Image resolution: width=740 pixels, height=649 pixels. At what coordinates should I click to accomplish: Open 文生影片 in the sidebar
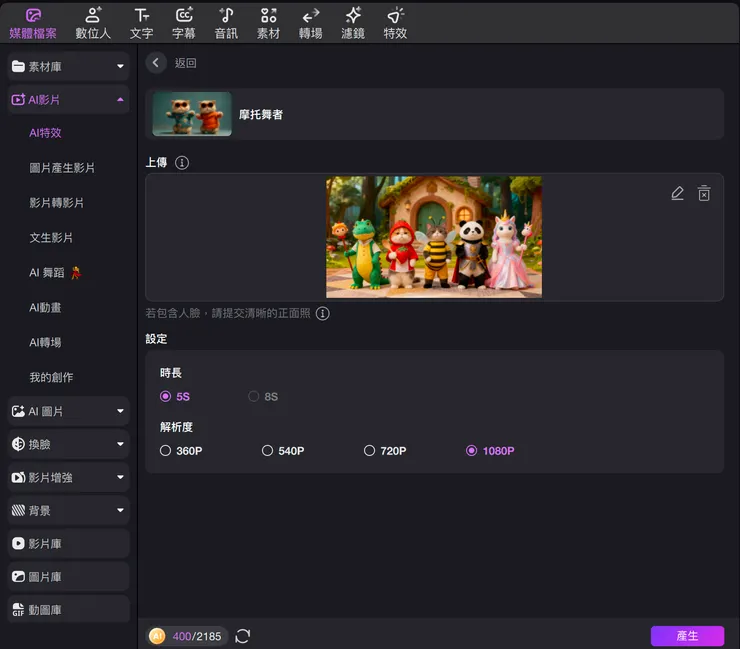click(x=51, y=238)
